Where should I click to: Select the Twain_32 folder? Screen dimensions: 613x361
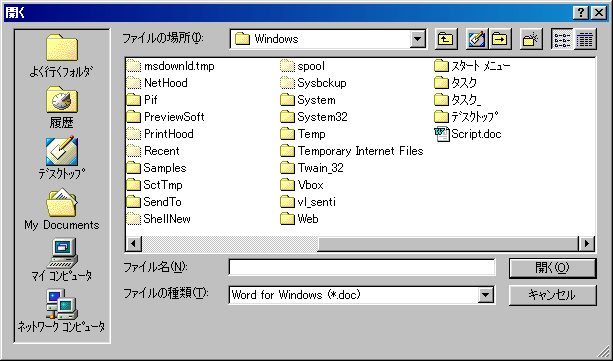click(x=312, y=168)
